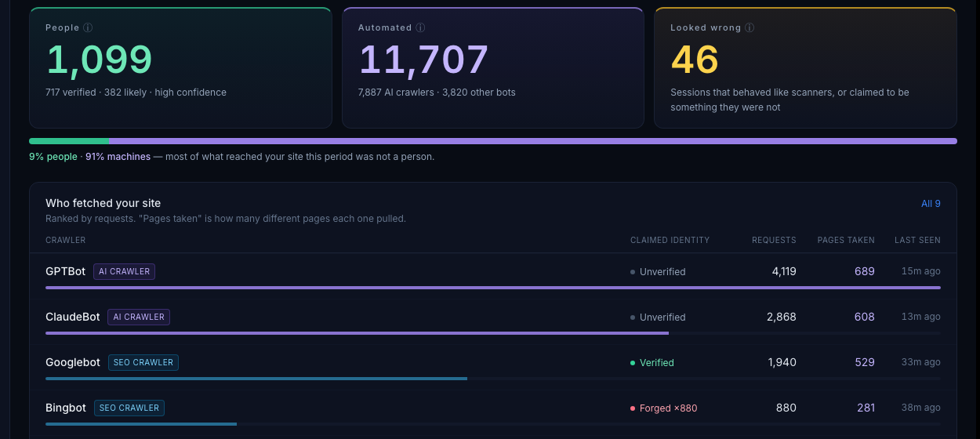Click the 1,940 requests value for Googlebot
Screen dimensions: 980x439
pos(782,362)
